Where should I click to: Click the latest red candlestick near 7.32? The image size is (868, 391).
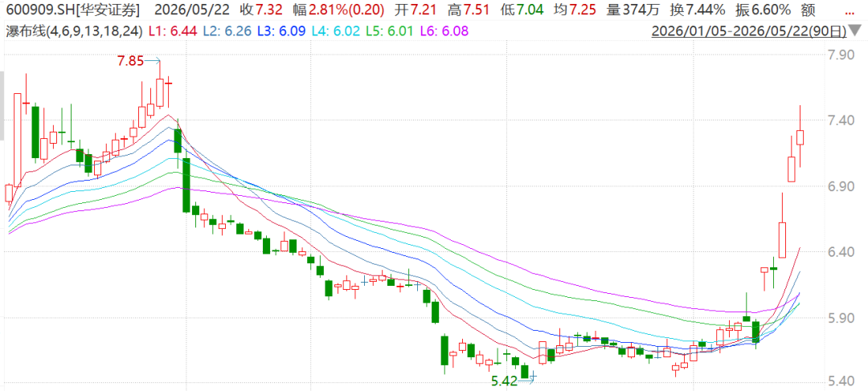click(800, 137)
